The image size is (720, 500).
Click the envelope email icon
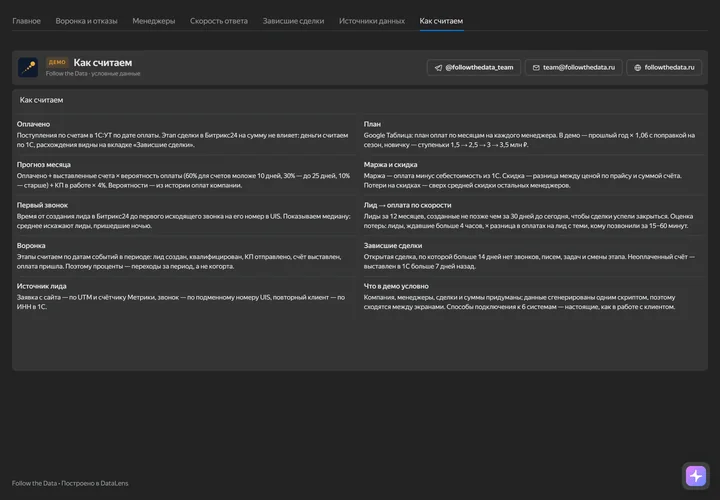(x=536, y=67)
